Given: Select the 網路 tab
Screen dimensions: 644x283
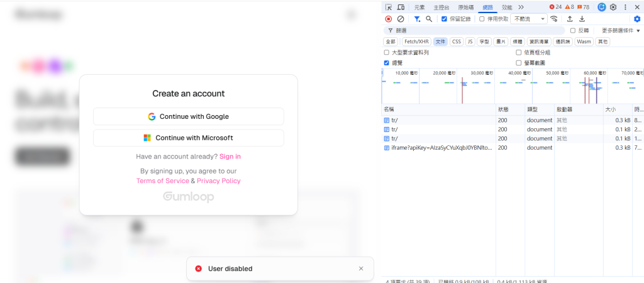Looking at the screenshot, I should pos(488,8).
